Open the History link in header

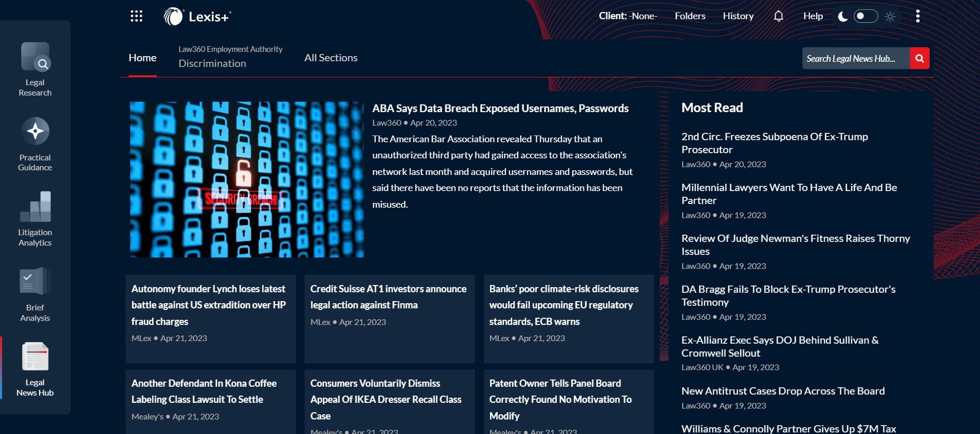[x=738, y=16]
